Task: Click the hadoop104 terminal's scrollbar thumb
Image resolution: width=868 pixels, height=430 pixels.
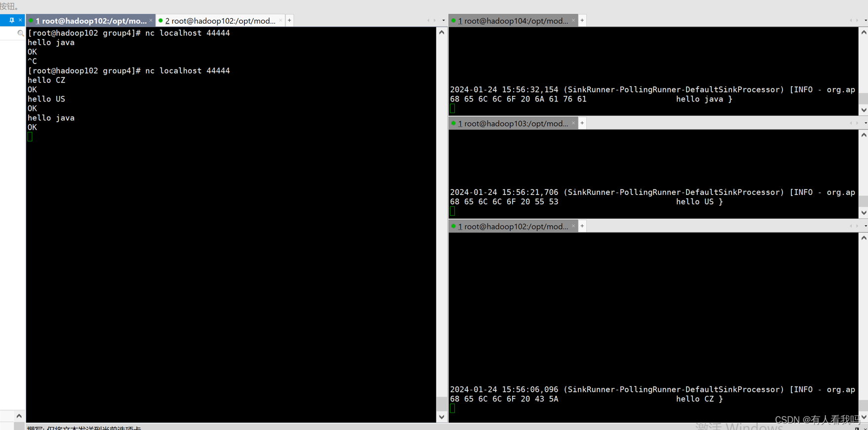Action: coord(864,98)
